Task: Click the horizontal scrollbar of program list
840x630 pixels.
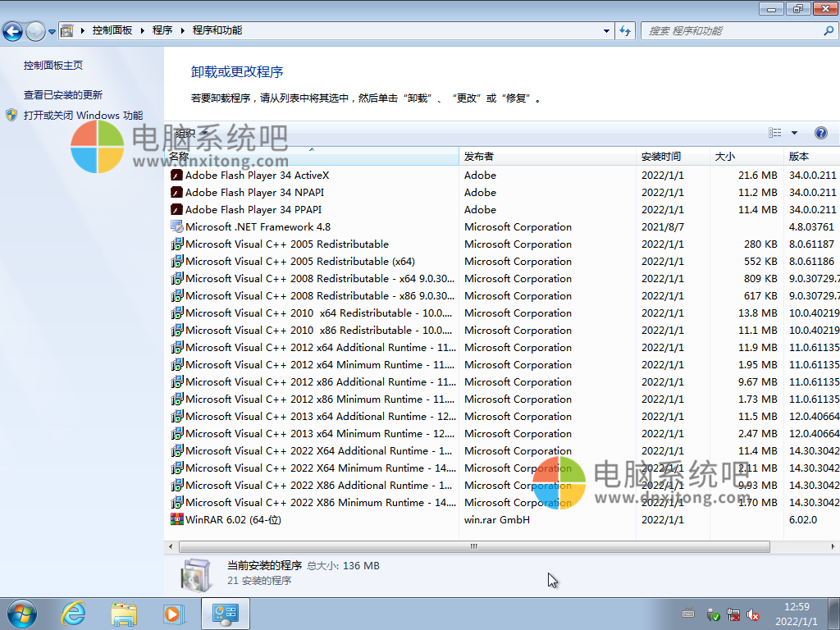Action: click(x=474, y=546)
